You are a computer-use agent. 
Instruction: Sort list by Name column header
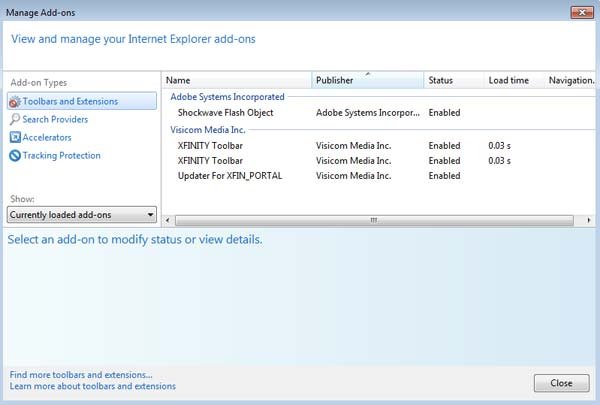pyautogui.click(x=237, y=80)
